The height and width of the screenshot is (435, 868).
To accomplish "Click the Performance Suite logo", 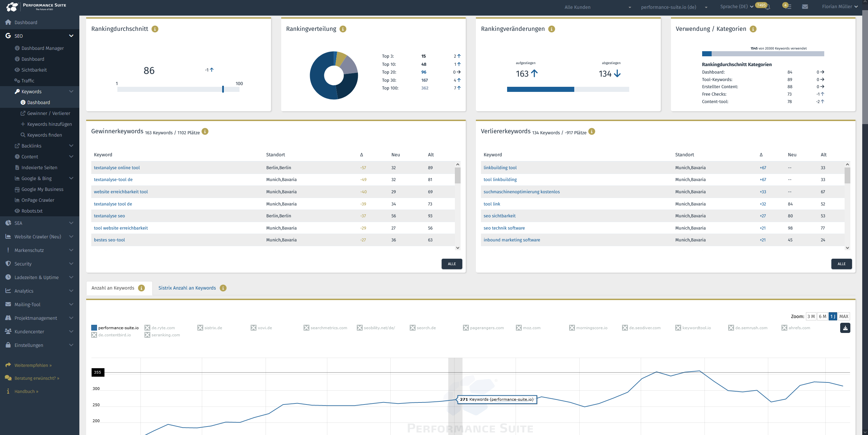I will [x=36, y=6].
